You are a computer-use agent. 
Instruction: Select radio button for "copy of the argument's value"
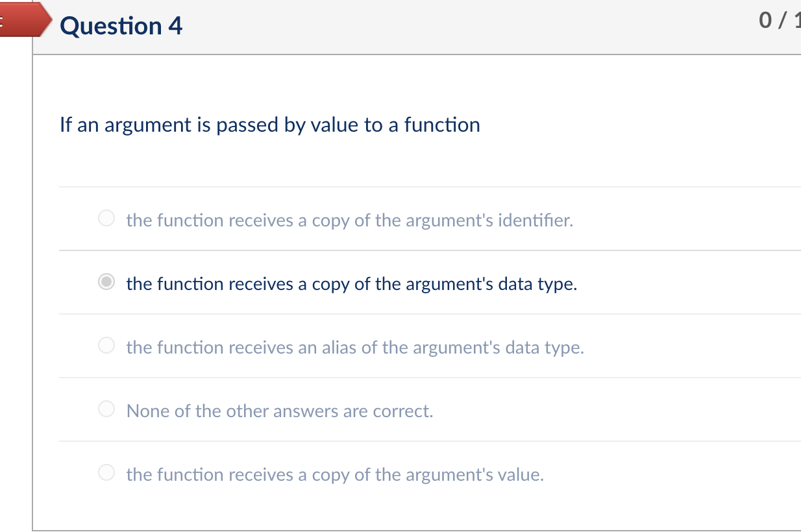tap(106, 474)
